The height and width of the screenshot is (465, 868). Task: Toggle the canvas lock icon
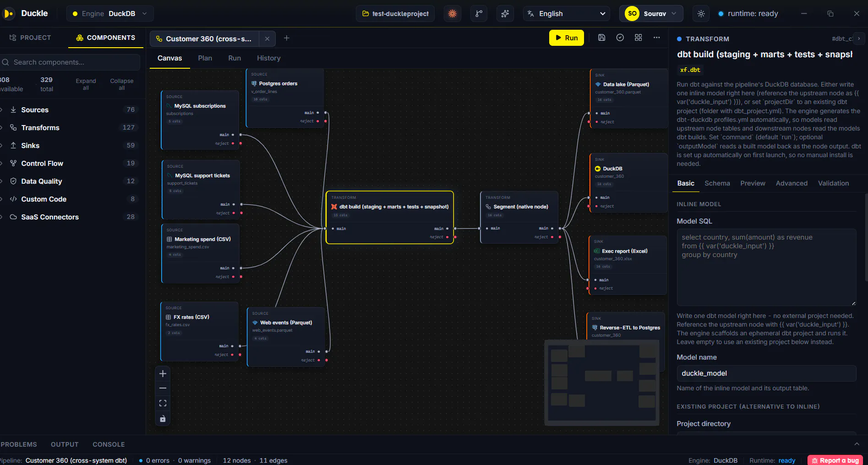[x=163, y=419]
